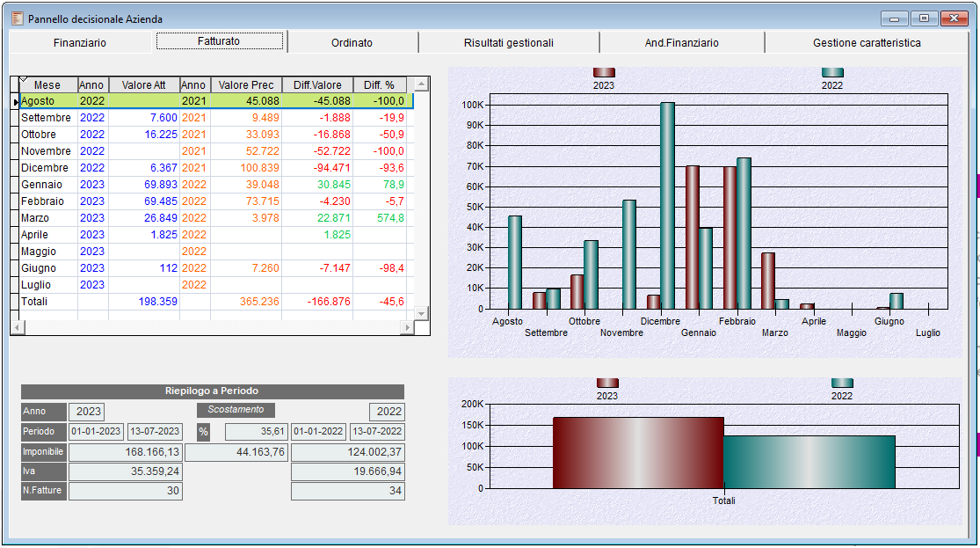Image resolution: width=980 pixels, height=548 pixels.
Task: Select the And.Finanziario tab
Action: (x=681, y=42)
